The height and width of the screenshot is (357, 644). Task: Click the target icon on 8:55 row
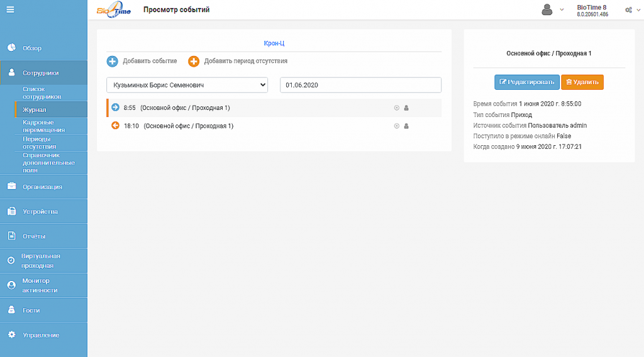[397, 108]
